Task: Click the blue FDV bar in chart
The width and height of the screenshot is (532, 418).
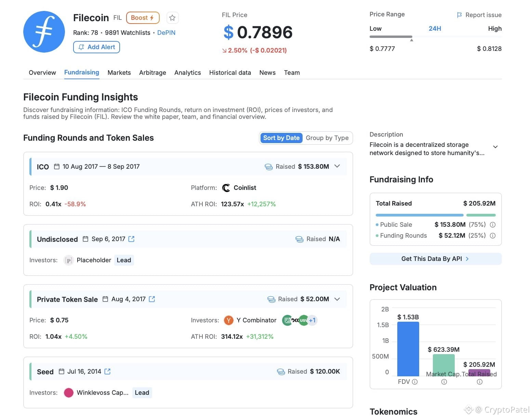Action: coord(408,349)
